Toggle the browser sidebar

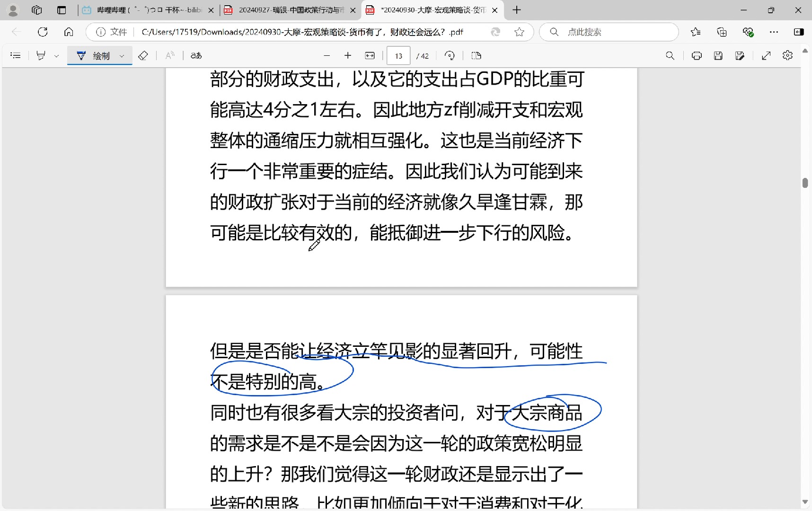pos(799,32)
